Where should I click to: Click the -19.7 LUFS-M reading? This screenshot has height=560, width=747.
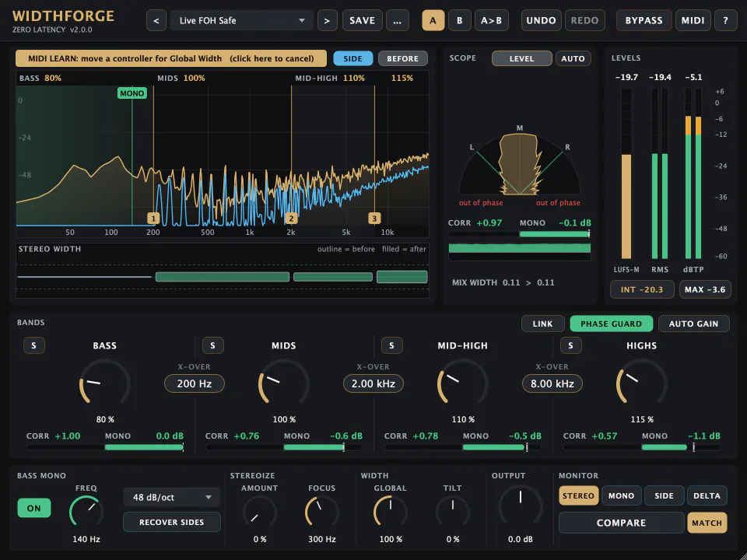coord(626,77)
